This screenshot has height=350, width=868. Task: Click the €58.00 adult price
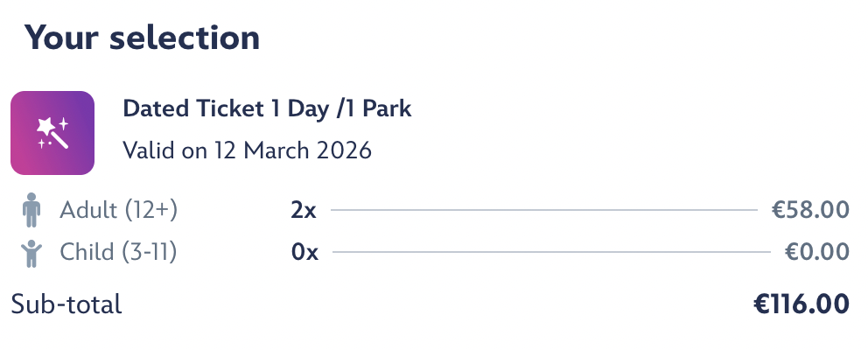point(809,210)
